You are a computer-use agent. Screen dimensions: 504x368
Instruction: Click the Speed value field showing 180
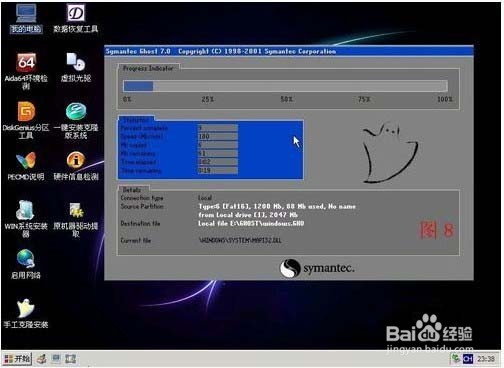pyautogui.click(x=218, y=136)
